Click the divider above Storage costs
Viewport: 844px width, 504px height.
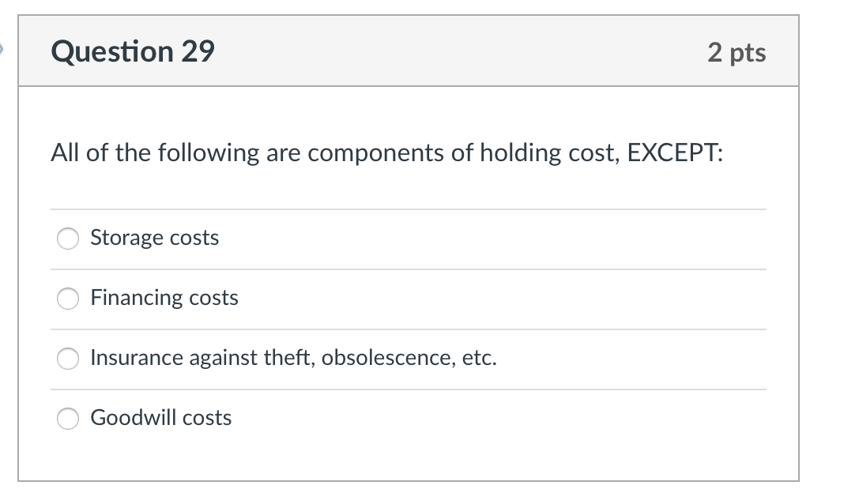click(x=408, y=209)
